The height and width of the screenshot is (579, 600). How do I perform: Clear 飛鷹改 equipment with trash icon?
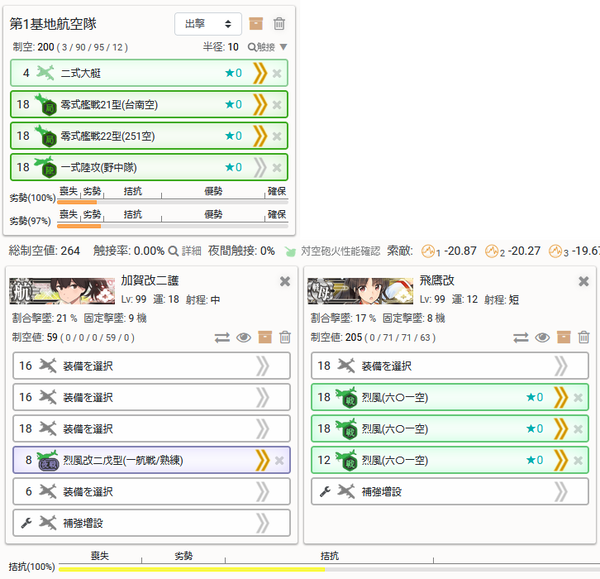tap(583, 337)
